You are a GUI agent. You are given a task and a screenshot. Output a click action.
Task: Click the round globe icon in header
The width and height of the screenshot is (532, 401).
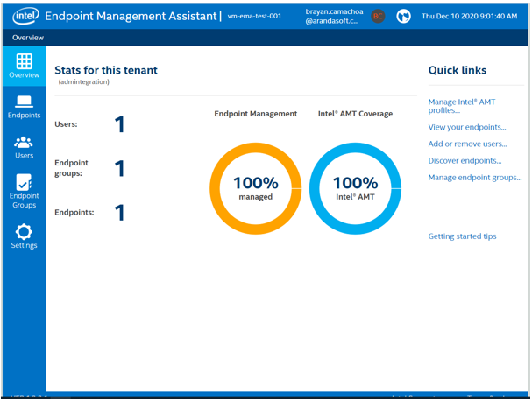(x=403, y=16)
